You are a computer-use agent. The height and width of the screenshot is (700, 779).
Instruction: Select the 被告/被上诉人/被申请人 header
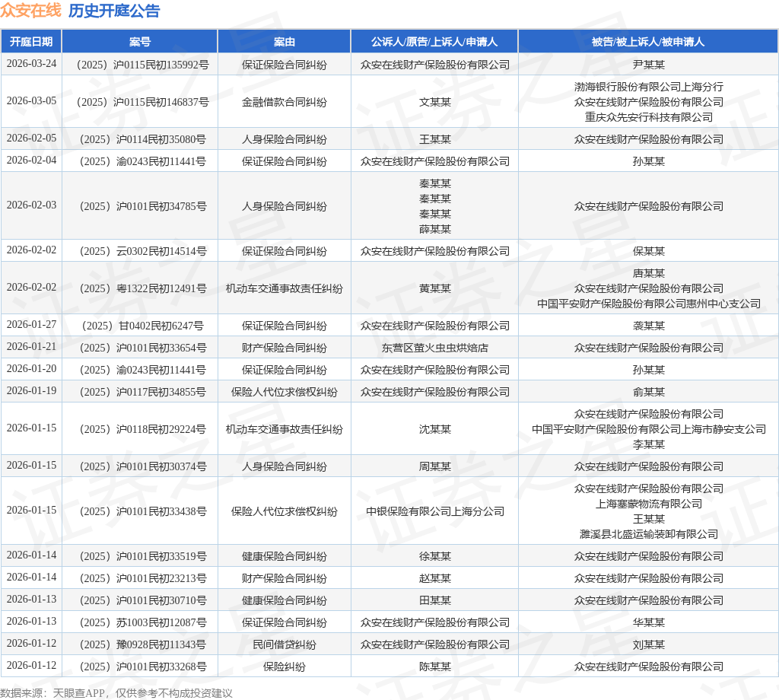pos(648,42)
